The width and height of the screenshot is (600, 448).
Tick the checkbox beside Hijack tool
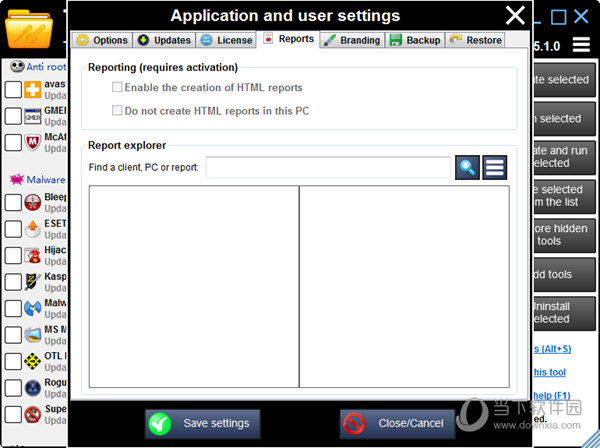point(13,255)
